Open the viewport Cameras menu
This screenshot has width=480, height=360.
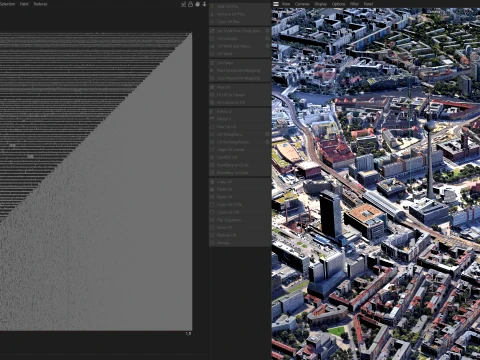[302, 4]
